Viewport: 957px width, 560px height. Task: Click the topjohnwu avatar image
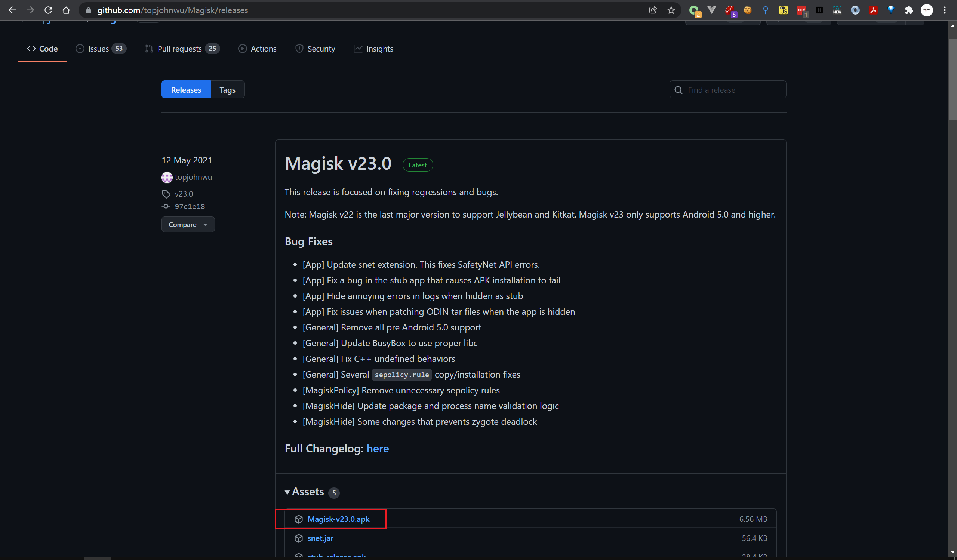(x=167, y=177)
